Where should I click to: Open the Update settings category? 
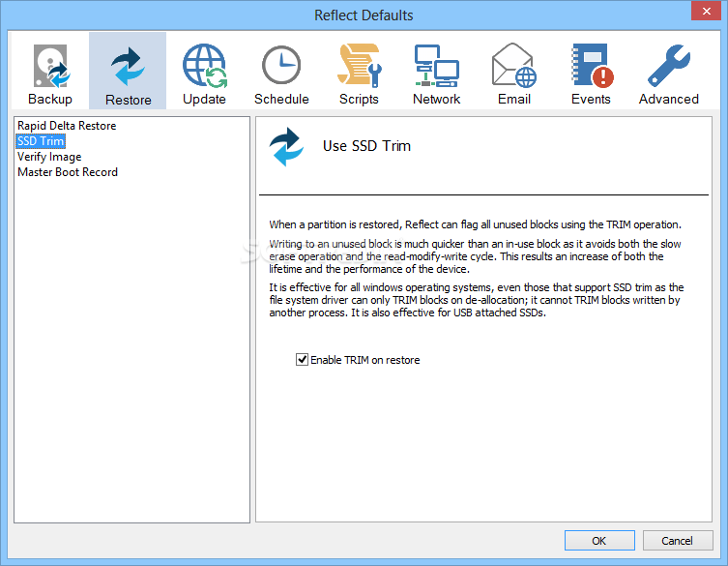click(x=204, y=72)
